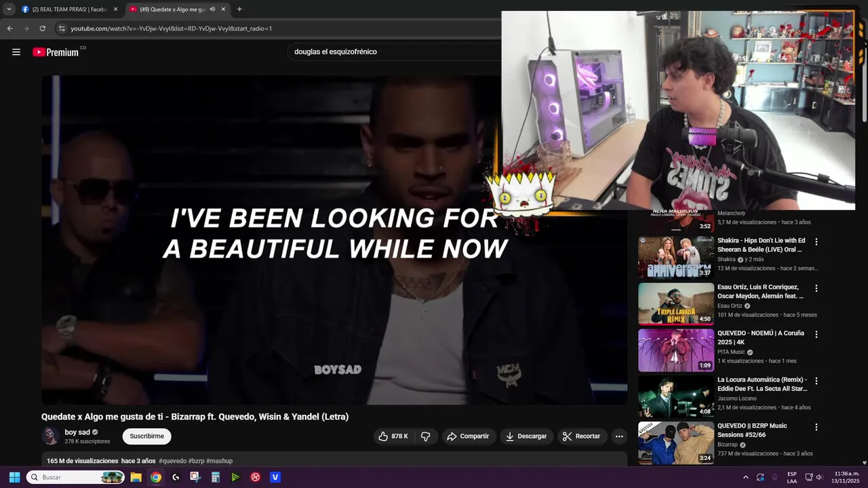Open Snipping Tool taskbar icon
The height and width of the screenshot is (488, 868).
point(195,477)
